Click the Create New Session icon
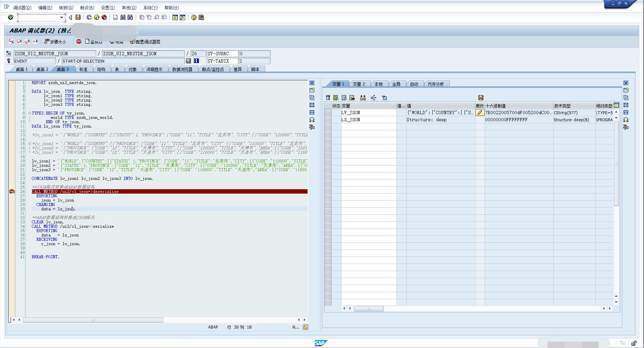 tap(175, 17)
